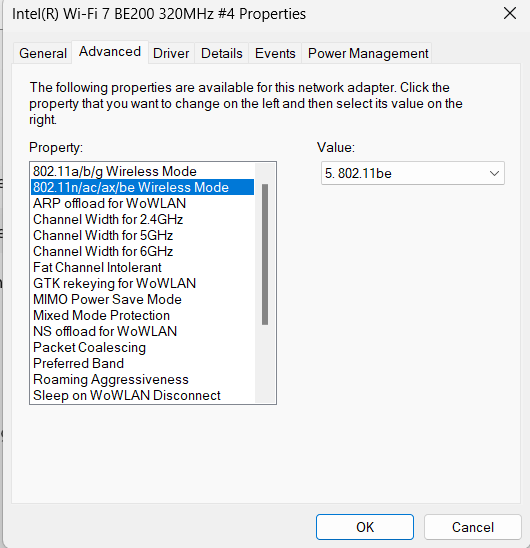
Task: Select 802.11n/ac/ax/be Wireless Mode property
Action: [x=142, y=187]
